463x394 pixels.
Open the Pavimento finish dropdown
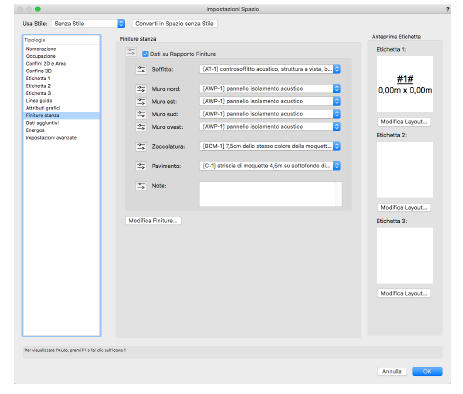tap(270, 166)
